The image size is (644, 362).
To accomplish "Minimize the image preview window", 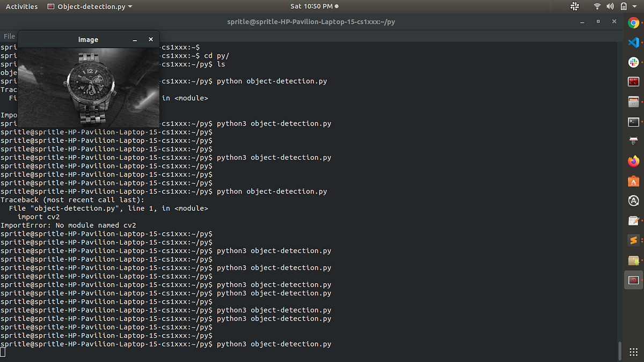I will click(134, 39).
